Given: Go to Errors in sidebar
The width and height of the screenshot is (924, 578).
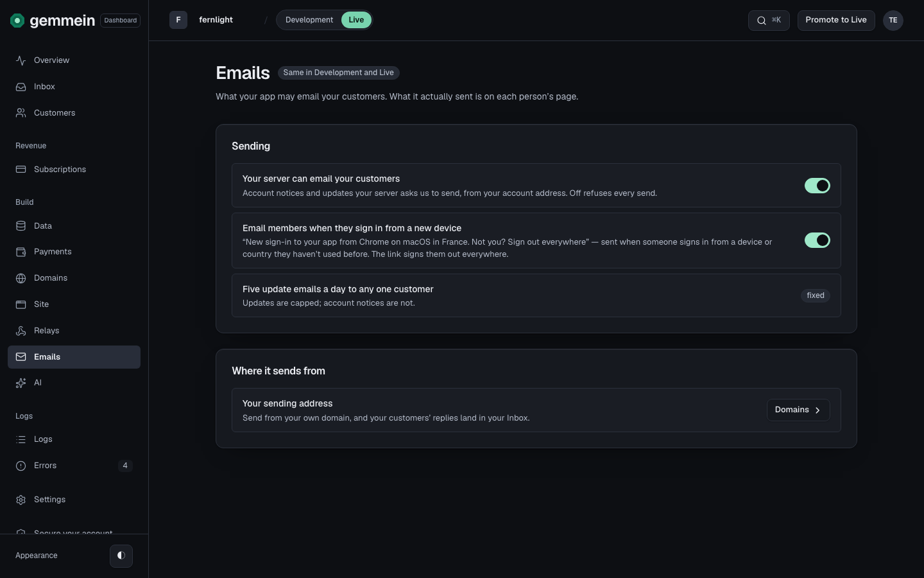Looking at the screenshot, I should [x=74, y=466].
